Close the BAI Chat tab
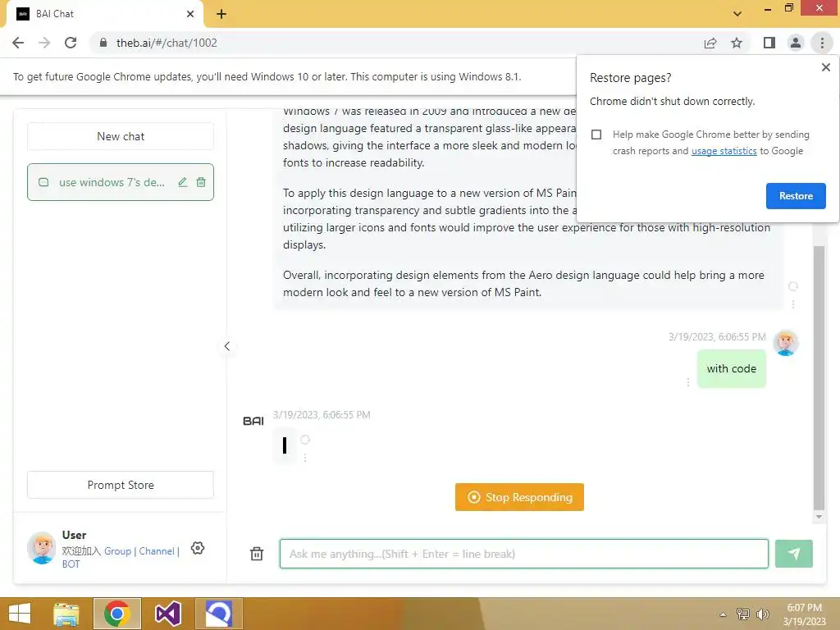 (x=190, y=14)
